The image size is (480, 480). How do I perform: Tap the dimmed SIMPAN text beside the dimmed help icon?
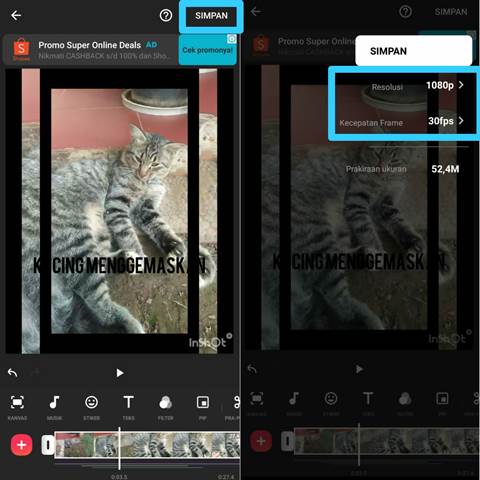(x=451, y=12)
